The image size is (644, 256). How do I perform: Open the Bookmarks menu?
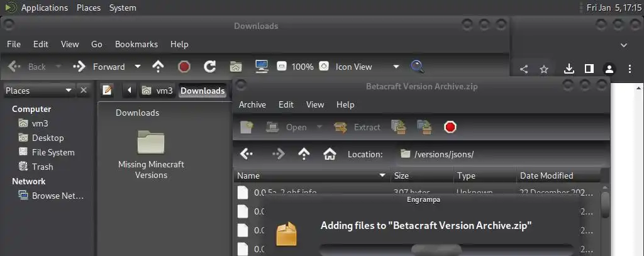136,44
